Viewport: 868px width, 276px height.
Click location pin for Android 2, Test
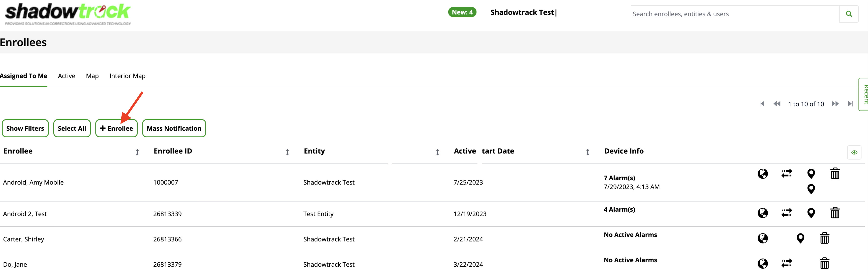tap(811, 213)
